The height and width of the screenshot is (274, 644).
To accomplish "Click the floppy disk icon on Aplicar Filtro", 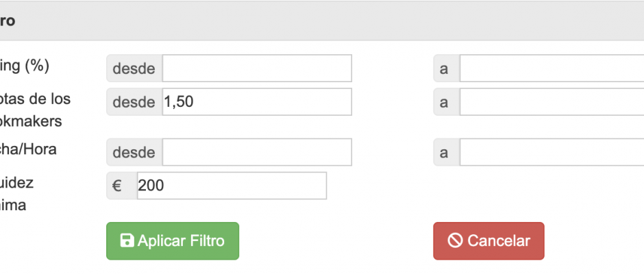I will coord(127,240).
